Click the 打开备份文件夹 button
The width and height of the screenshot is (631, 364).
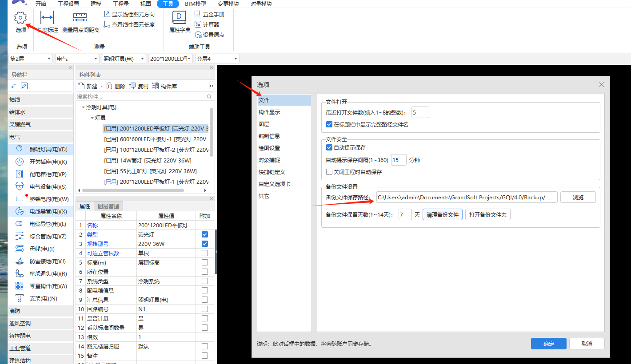coord(487,215)
